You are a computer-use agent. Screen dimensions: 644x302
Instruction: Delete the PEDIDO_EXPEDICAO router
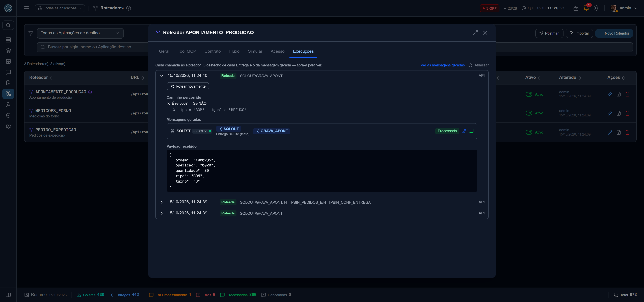click(627, 132)
